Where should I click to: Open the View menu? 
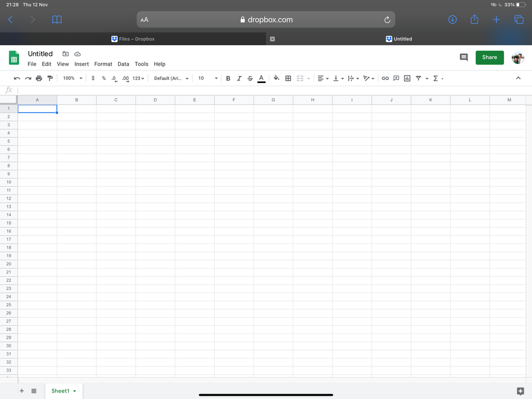pyautogui.click(x=63, y=64)
